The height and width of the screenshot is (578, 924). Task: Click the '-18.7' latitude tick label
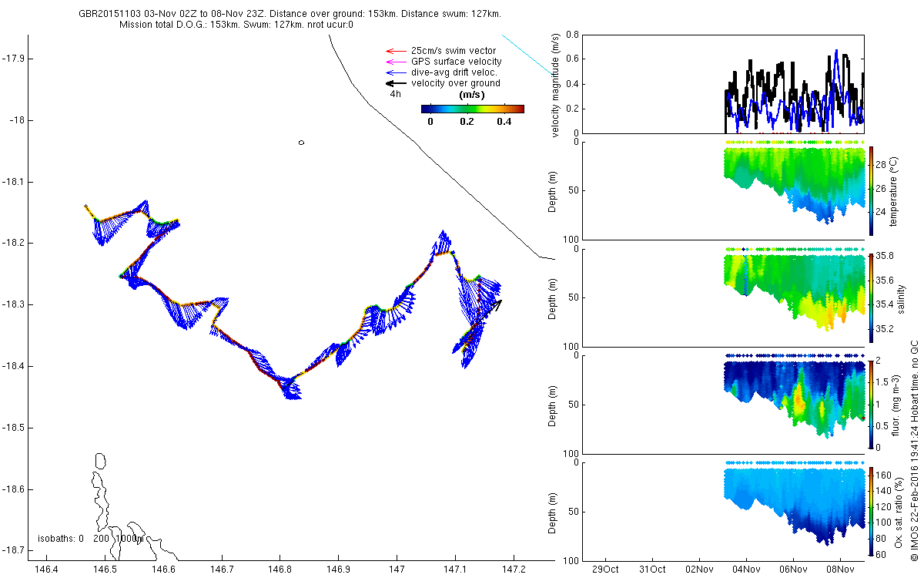click(x=13, y=550)
